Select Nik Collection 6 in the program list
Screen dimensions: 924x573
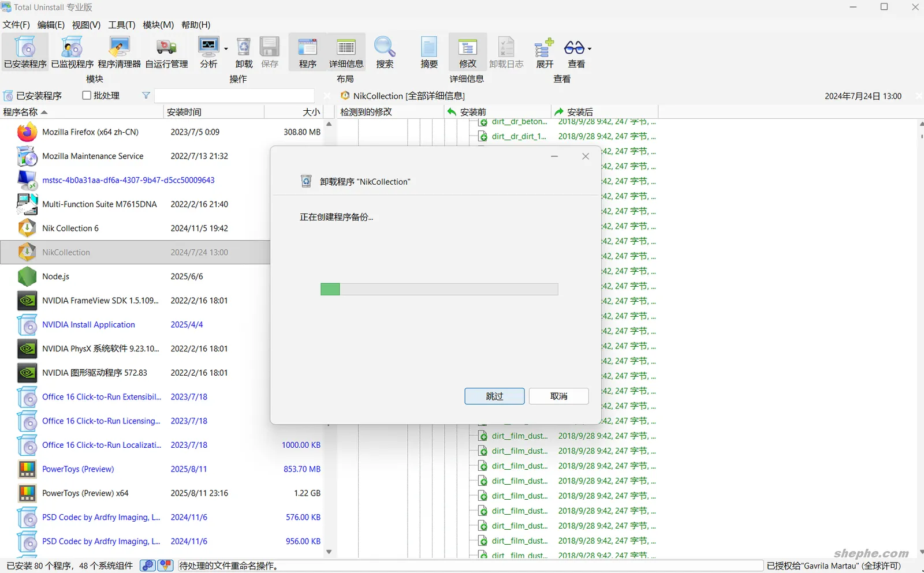pyautogui.click(x=70, y=228)
